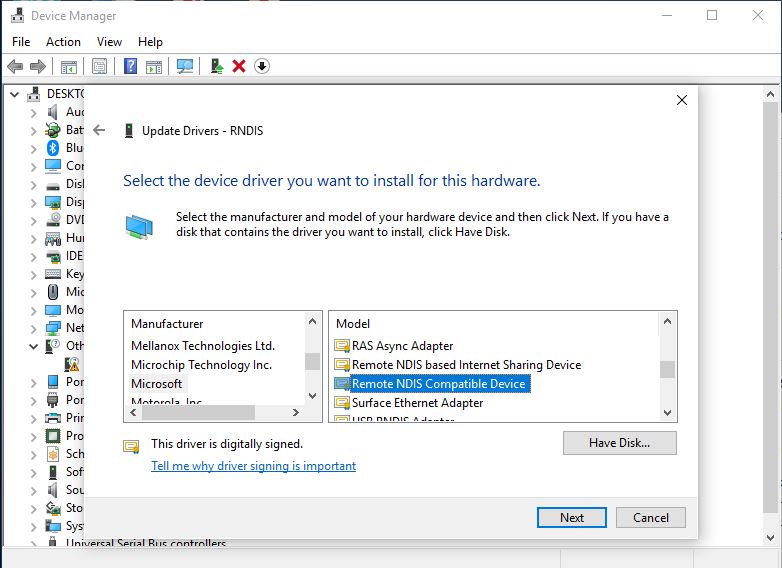Select Microsoft in the Manufacturer list

[157, 383]
